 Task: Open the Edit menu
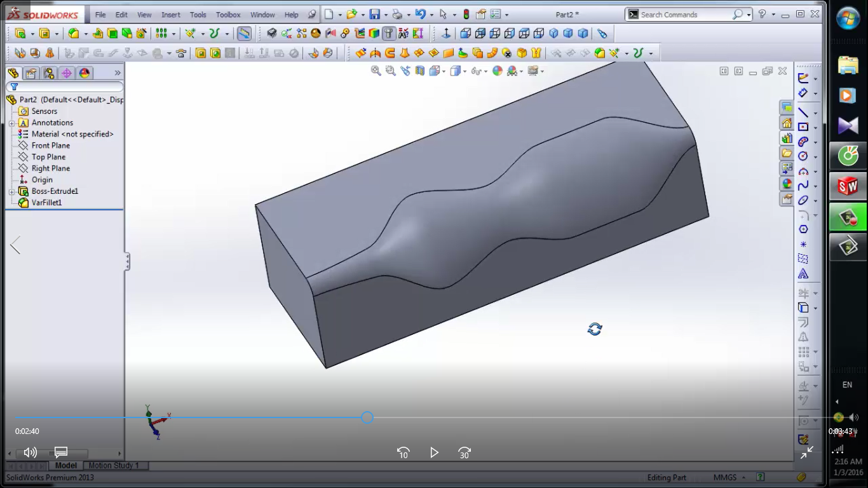point(121,15)
